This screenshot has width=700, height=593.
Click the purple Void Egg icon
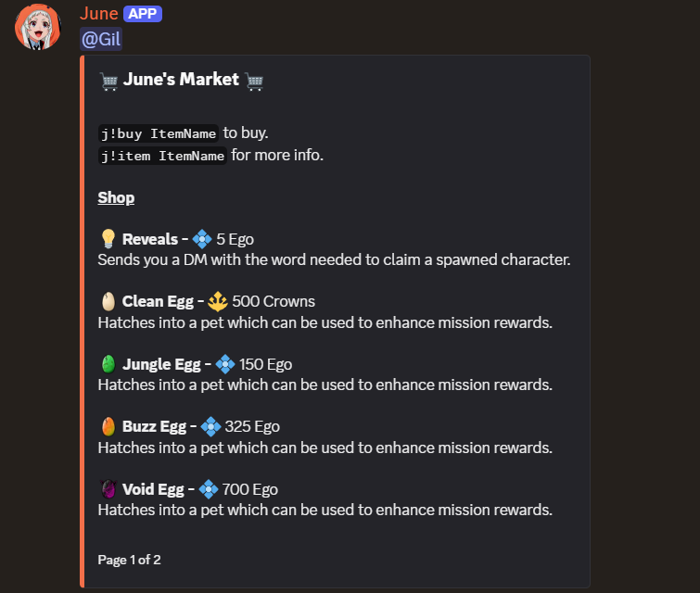tap(108, 489)
